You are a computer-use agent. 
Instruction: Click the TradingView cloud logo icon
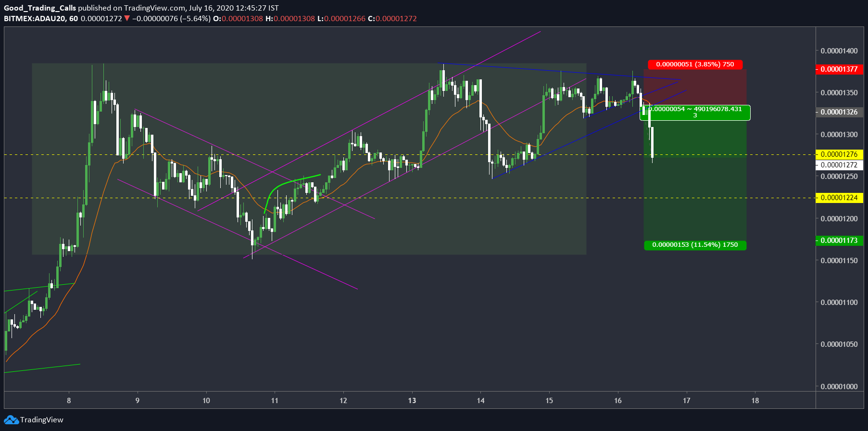point(11,420)
